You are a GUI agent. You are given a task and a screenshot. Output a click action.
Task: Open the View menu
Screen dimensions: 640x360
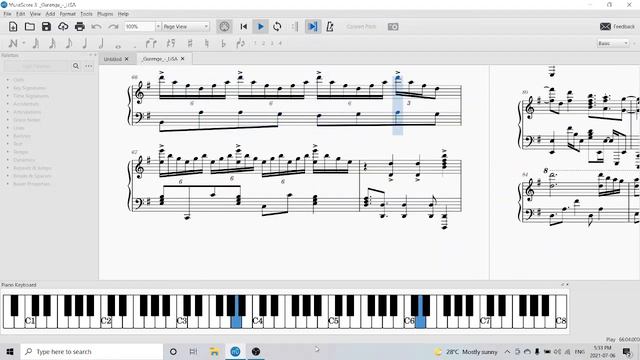[35, 14]
